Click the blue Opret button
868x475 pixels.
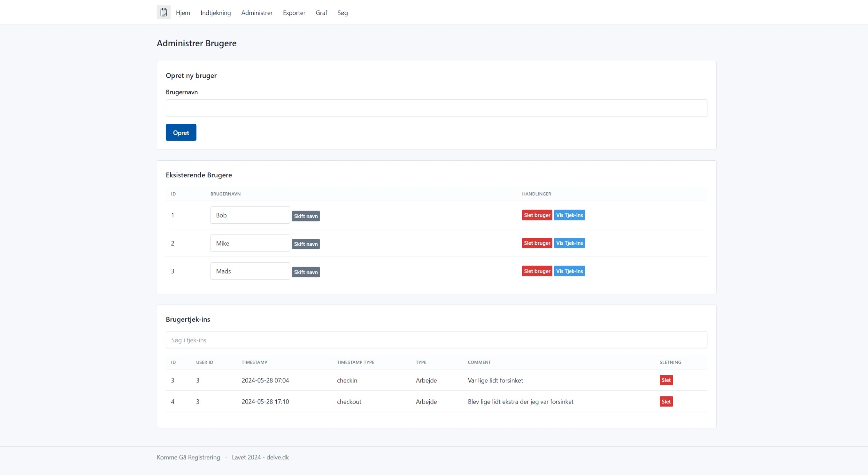click(x=181, y=132)
